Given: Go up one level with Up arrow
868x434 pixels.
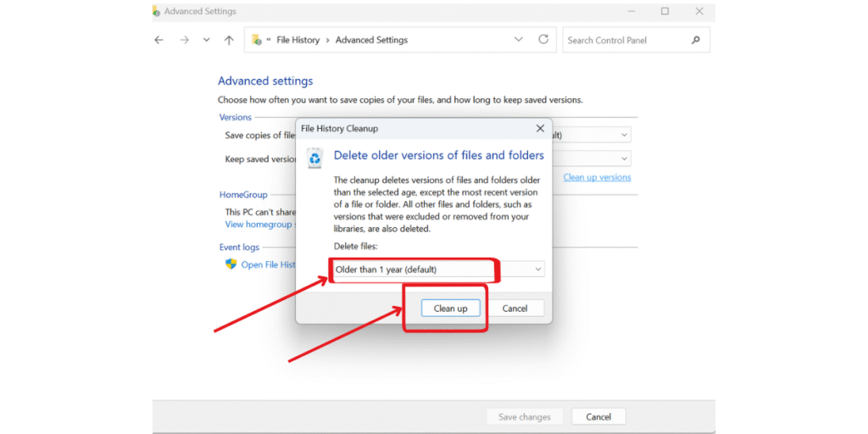Looking at the screenshot, I should coord(229,40).
